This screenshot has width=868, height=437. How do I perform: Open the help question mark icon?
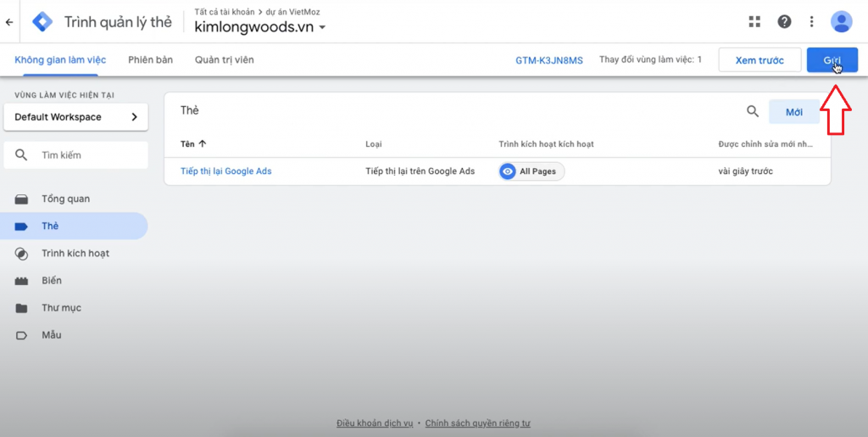click(784, 21)
